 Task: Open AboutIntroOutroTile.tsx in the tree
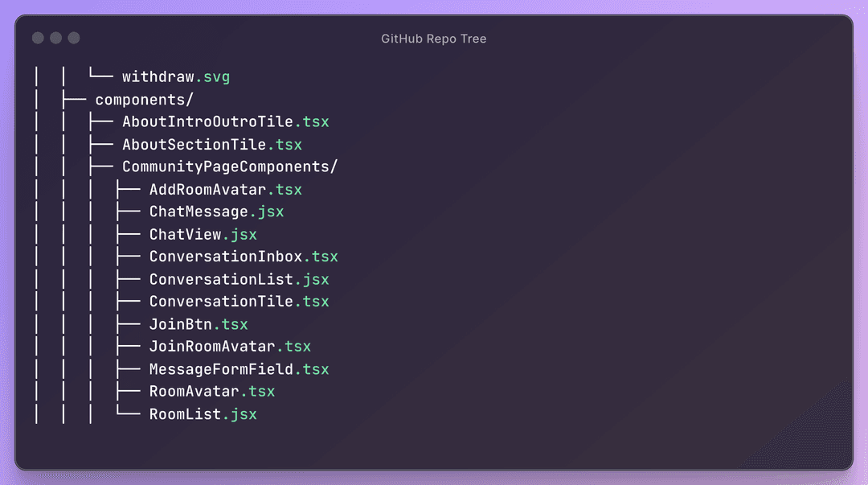click(x=225, y=122)
